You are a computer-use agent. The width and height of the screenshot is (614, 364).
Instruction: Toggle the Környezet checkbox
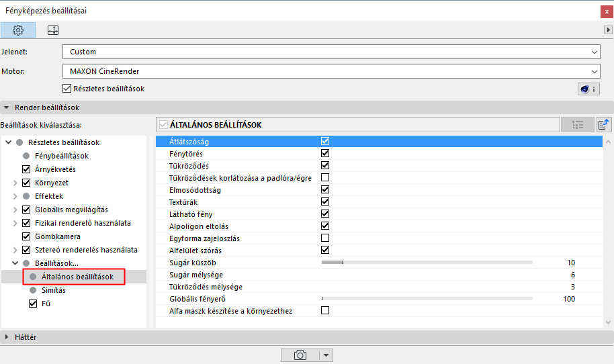pyautogui.click(x=26, y=183)
